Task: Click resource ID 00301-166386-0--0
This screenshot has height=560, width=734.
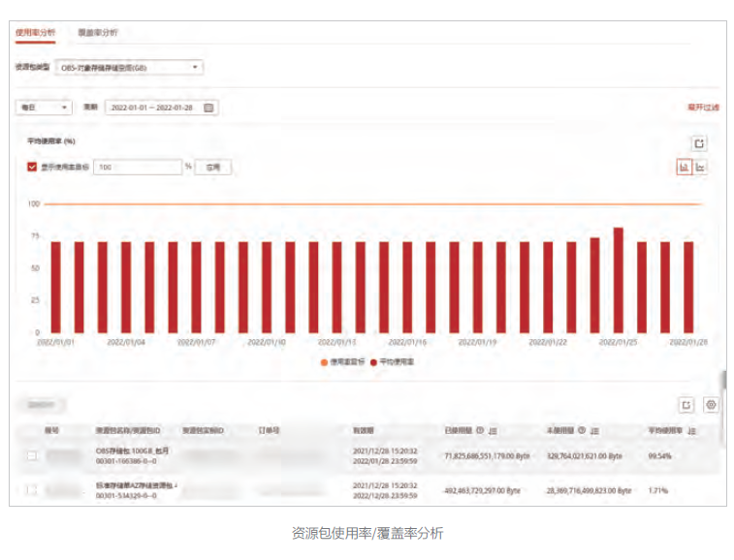Action: pyautogui.click(x=126, y=461)
